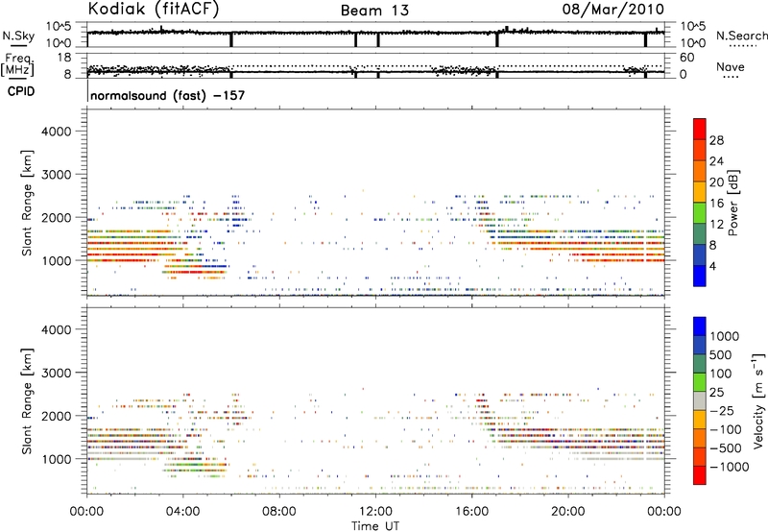Click the 'Nave' legend label

point(731,66)
